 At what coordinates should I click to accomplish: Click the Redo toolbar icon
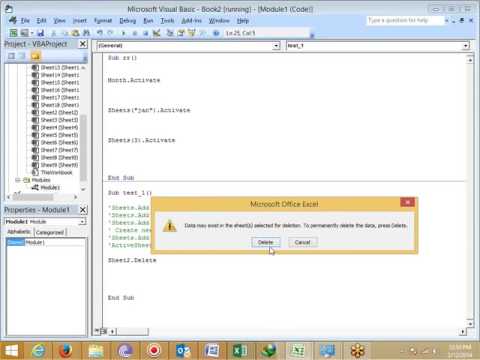110,33
